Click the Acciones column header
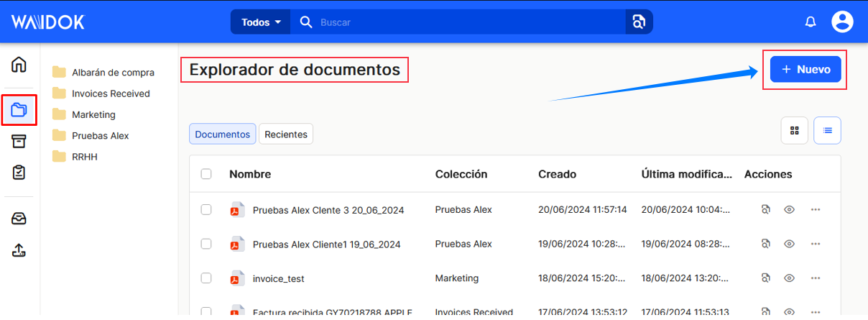This screenshot has height=320, width=868. (x=768, y=174)
